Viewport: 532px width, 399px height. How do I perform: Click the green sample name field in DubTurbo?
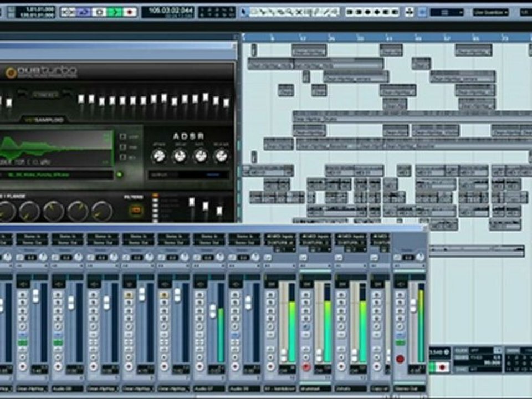click(57, 175)
